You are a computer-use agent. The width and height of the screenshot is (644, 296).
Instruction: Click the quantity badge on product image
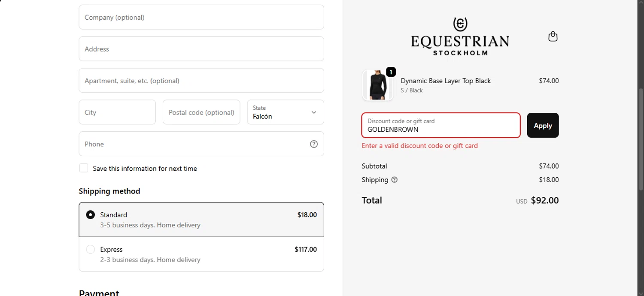click(x=391, y=72)
